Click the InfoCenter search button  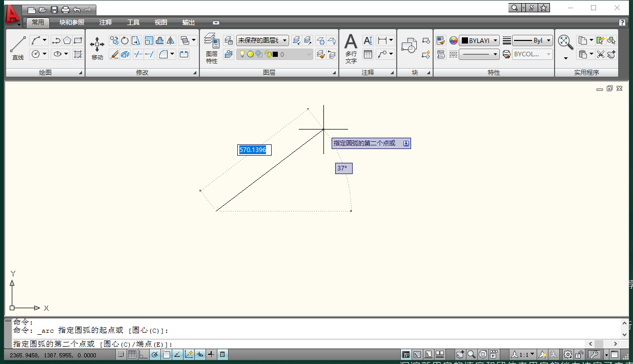[x=514, y=8]
